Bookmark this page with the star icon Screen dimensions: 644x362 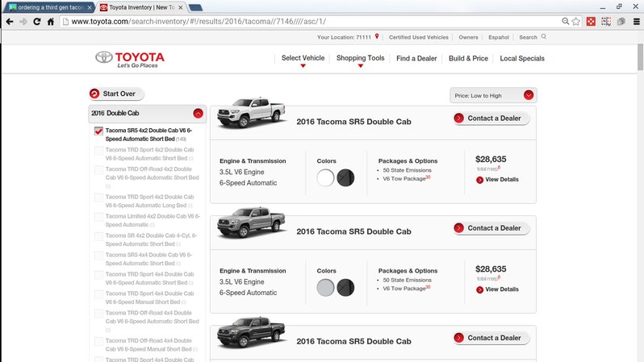tap(576, 21)
